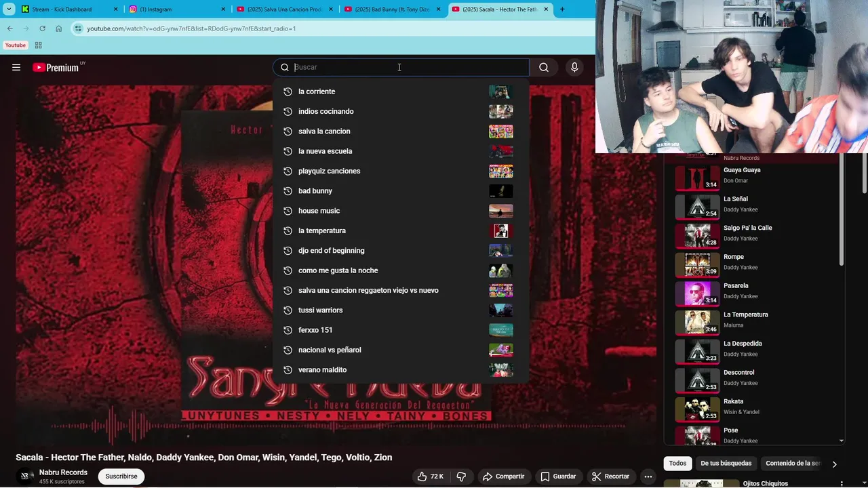Screen dimensions: 868x488
Task: Select 'De tus búsquedas' filter chip
Action: pos(726,464)
